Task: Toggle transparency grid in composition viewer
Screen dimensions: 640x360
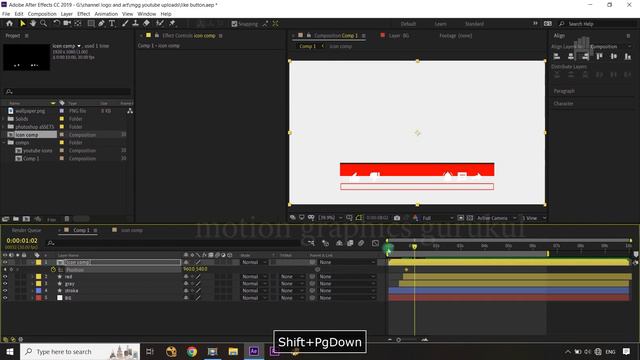Action: coord(470,218)
